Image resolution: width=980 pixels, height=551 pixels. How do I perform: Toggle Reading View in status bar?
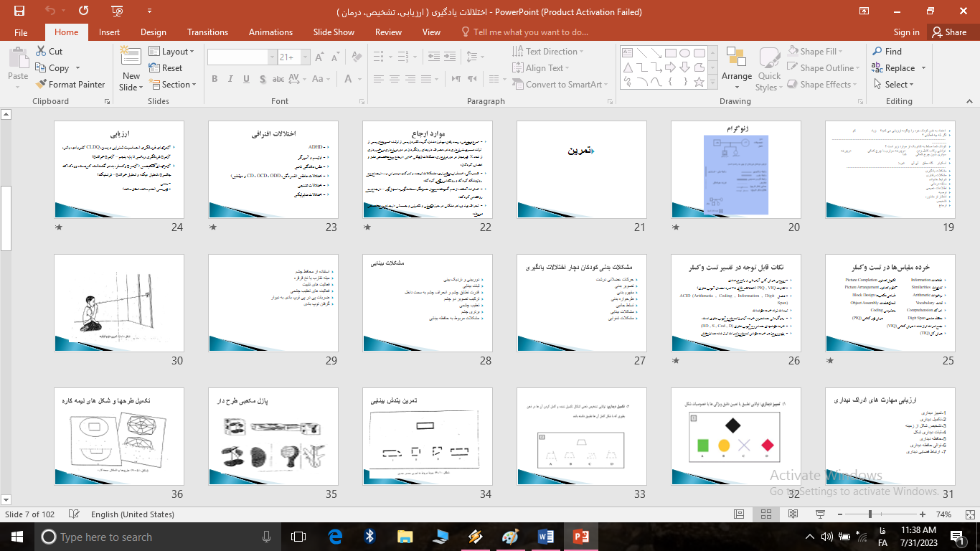(x=793, y=514)
